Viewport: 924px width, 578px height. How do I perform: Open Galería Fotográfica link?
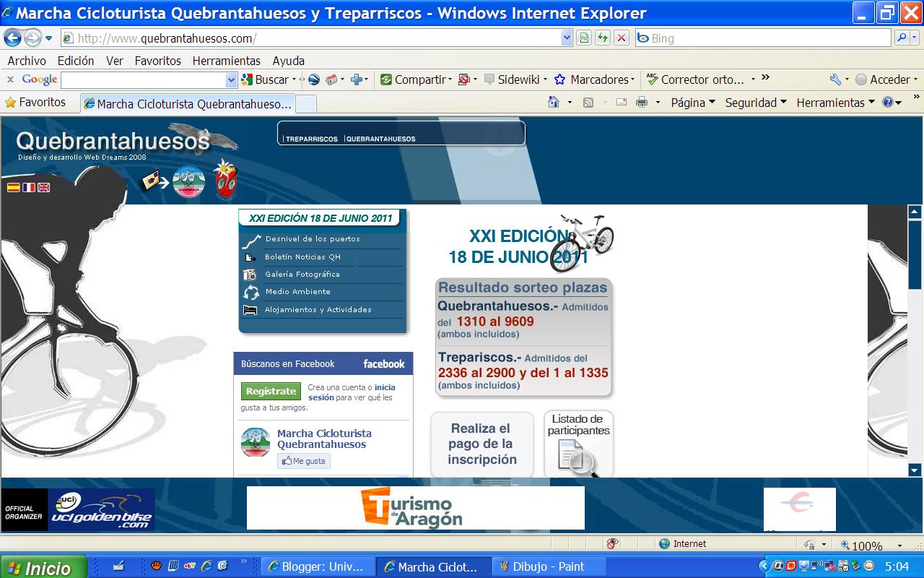[x=302, y=275]
